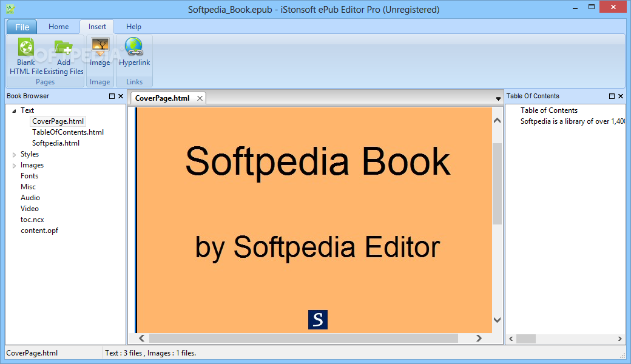This screenshot has width=631, height=364.
Task: Select CoverPage.html in Book Browser
Action: (58, 121)
